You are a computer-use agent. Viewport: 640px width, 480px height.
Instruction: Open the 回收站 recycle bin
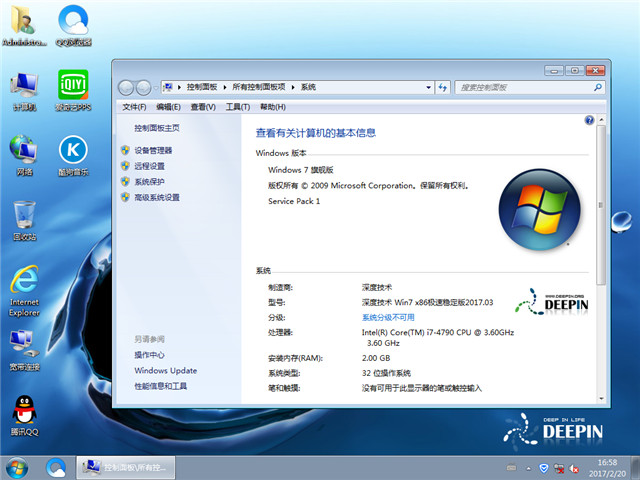click(x=24, y=220)
